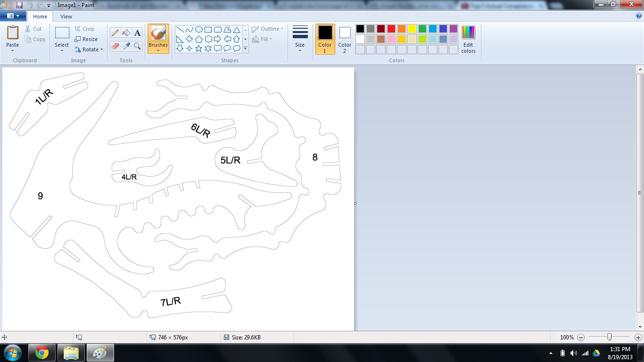
Task: Choose the Diamond shape
Action: point(189,39)
